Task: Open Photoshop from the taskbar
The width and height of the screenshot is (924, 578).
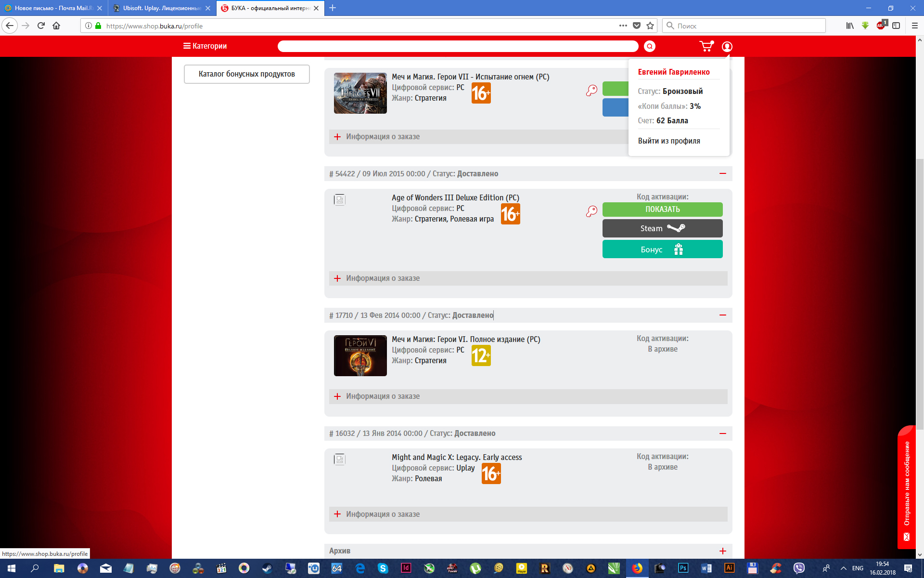Action: (x=683, y=568)
